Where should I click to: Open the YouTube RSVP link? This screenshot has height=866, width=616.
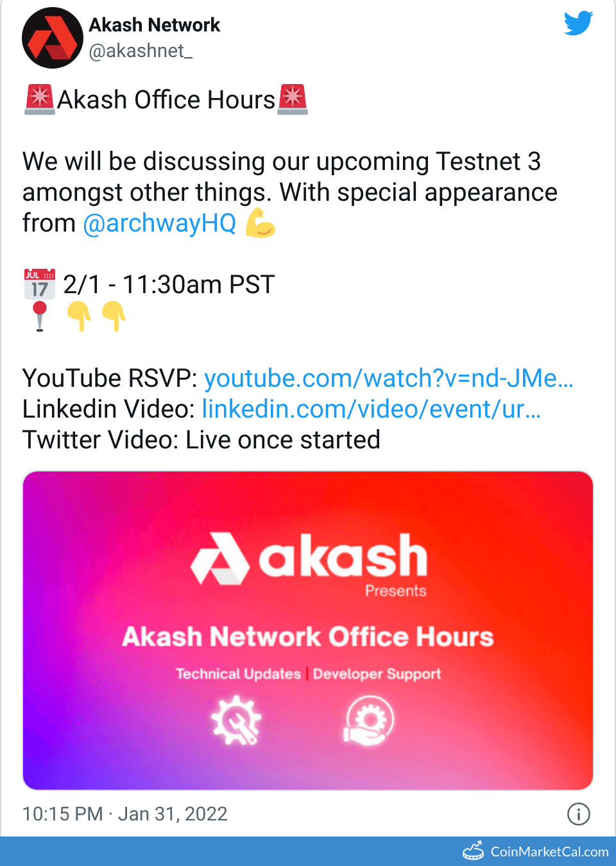[388, 378]
